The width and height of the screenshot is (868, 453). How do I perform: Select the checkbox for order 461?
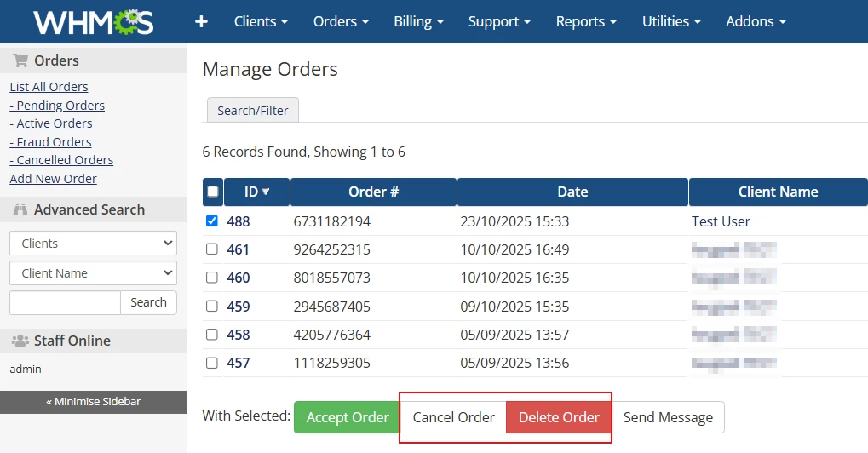(x=212, y=249)
